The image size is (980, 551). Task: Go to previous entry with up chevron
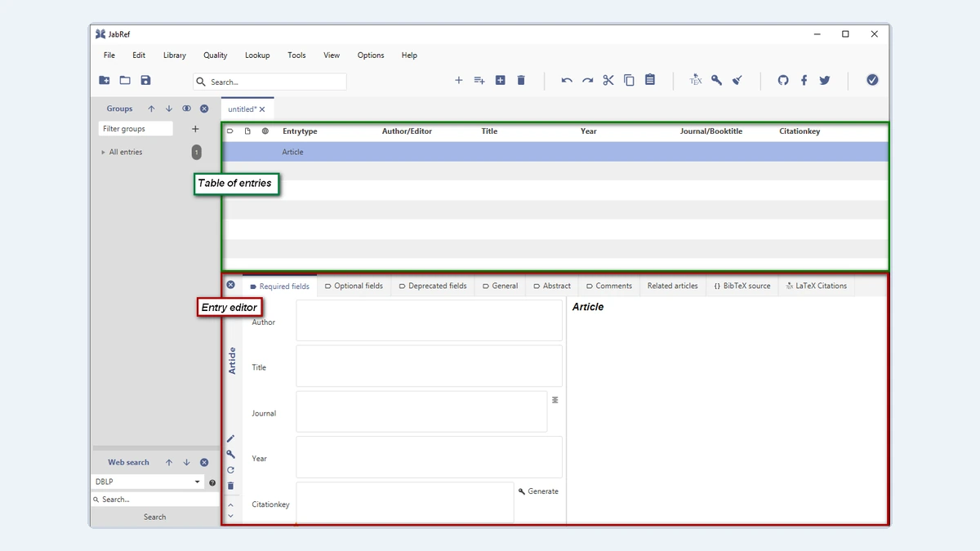click(x=230, y=505)
